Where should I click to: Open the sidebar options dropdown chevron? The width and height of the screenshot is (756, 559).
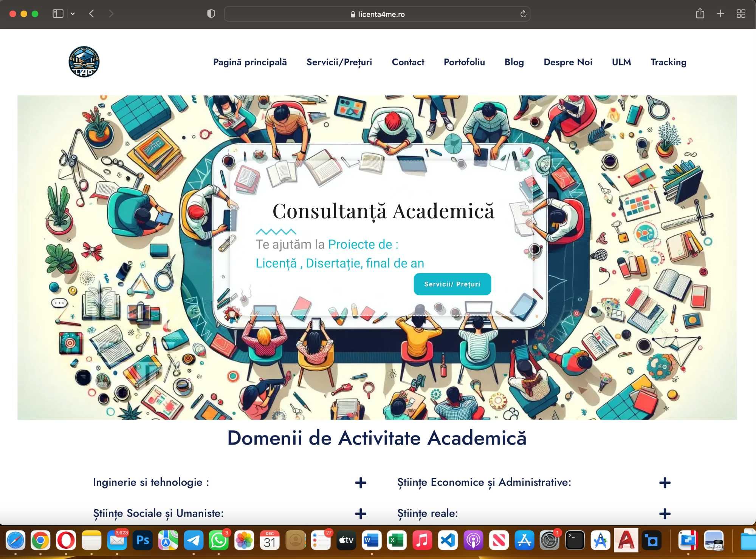click(x=73, y=14)
